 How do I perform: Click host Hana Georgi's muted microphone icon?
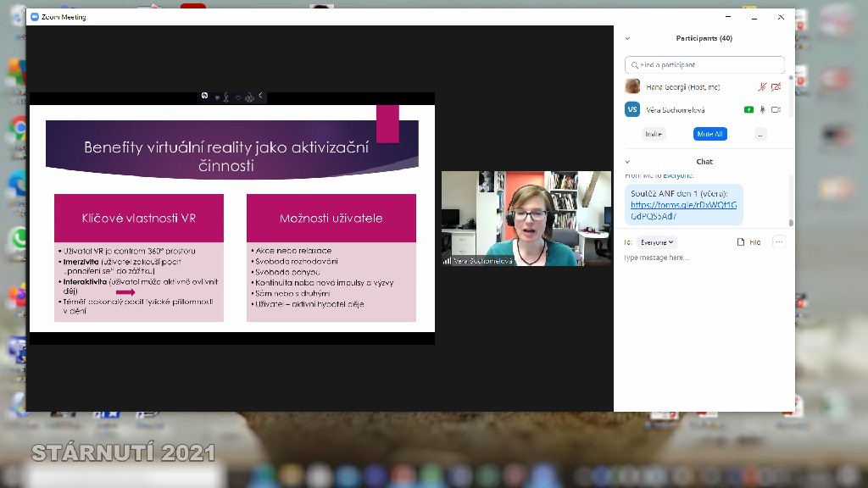click(762, 86)
